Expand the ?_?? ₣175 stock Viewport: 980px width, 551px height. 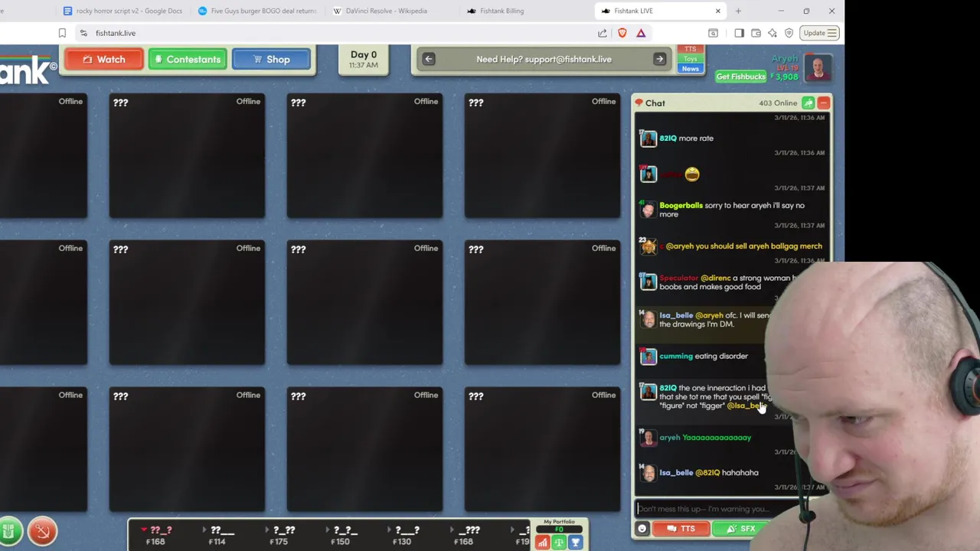(x=280, y=536)
